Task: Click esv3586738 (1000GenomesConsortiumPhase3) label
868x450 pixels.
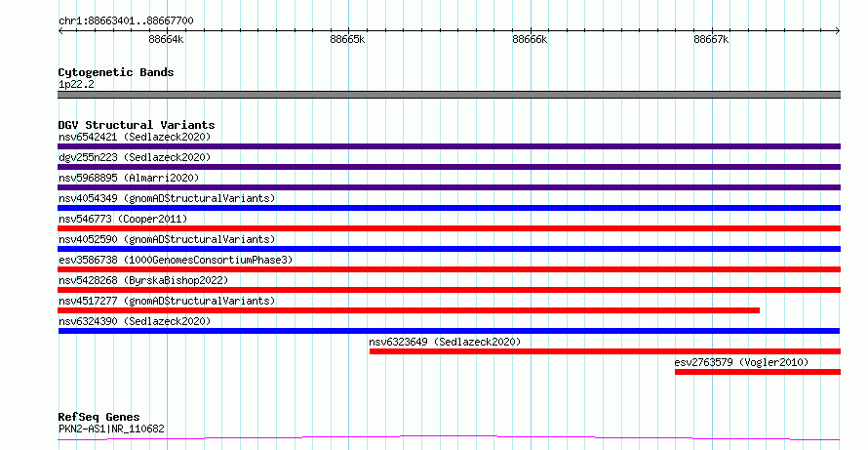Action: (176, 260)
